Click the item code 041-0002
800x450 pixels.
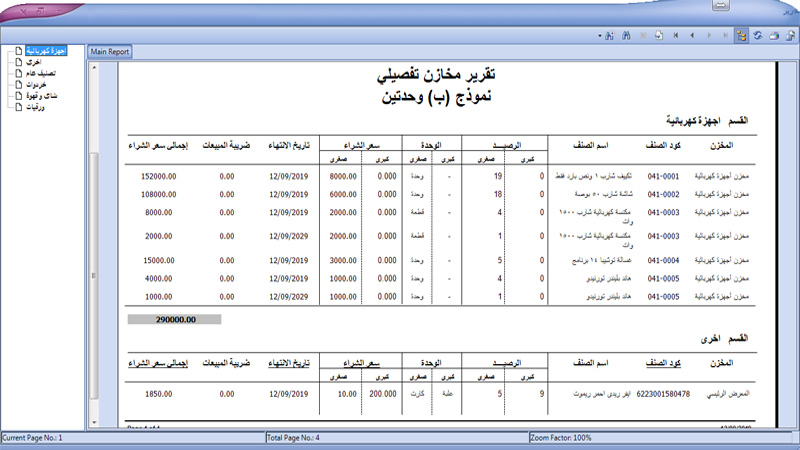tap(663, 194)
